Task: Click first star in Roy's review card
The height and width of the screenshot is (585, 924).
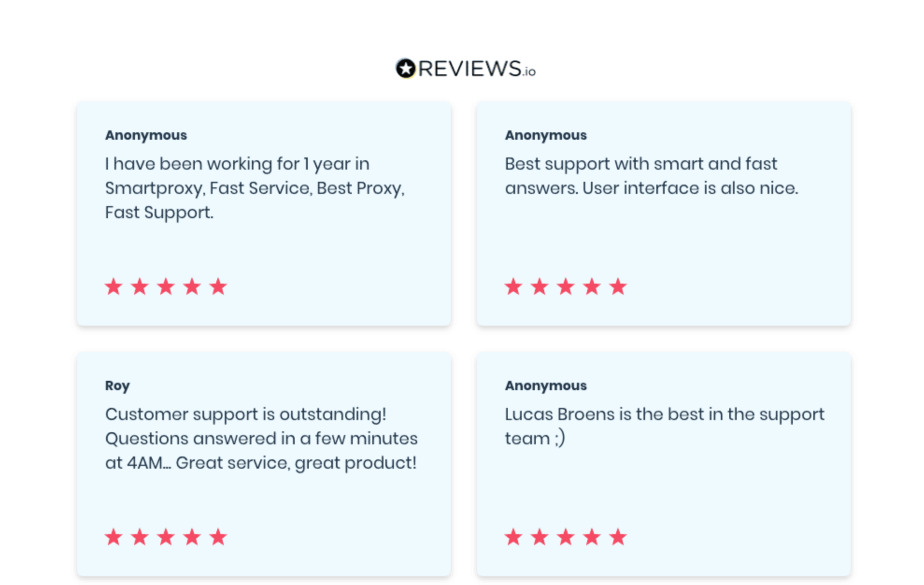Action: click(x=114, y=537)
